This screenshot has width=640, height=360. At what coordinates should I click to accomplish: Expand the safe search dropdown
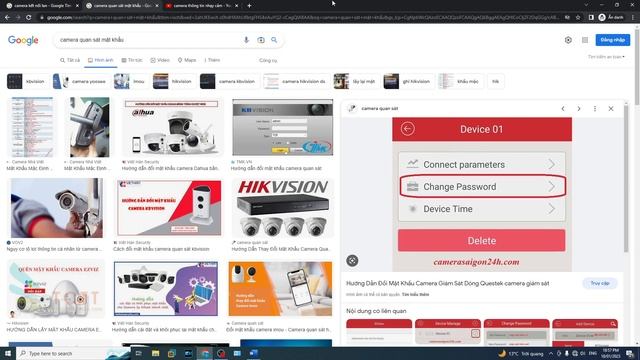click(606, 57)
